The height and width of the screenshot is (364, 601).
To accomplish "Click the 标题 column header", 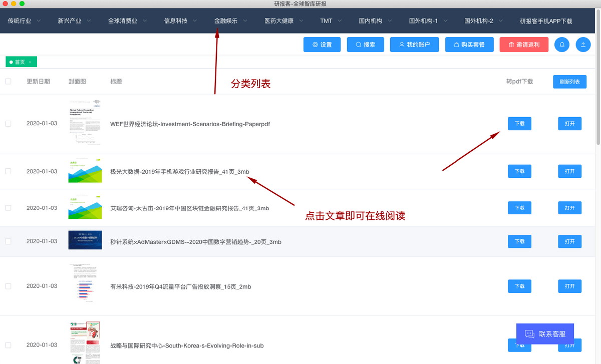I will [116, 82].
